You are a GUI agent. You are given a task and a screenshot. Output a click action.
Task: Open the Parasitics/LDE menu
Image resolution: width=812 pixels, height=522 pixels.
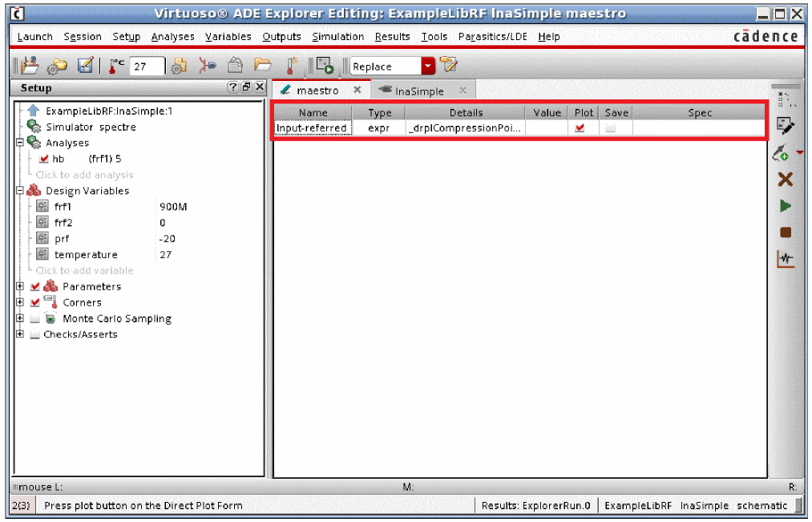point(492,37)
